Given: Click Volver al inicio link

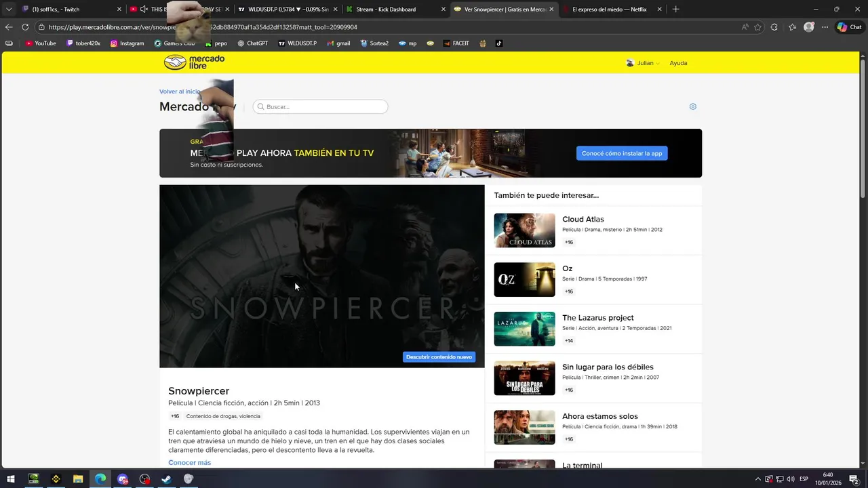Looking at the screenshot, I should tap(180, 91).
